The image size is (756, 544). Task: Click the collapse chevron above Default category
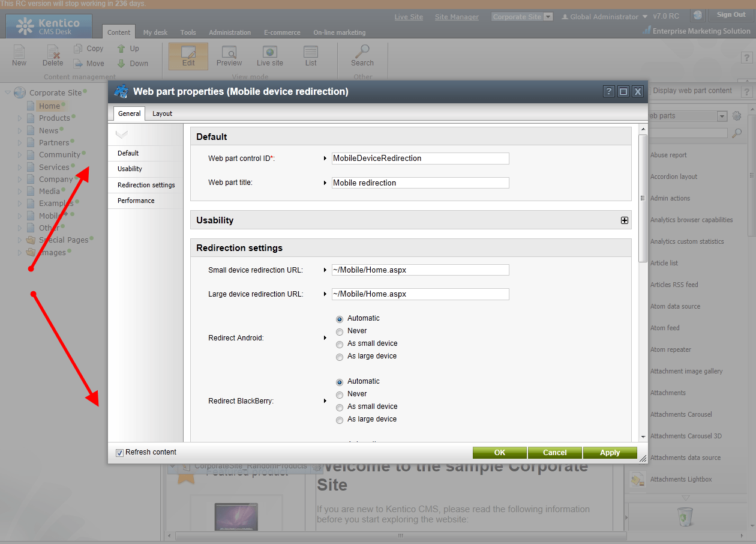[x=122, y=134]
